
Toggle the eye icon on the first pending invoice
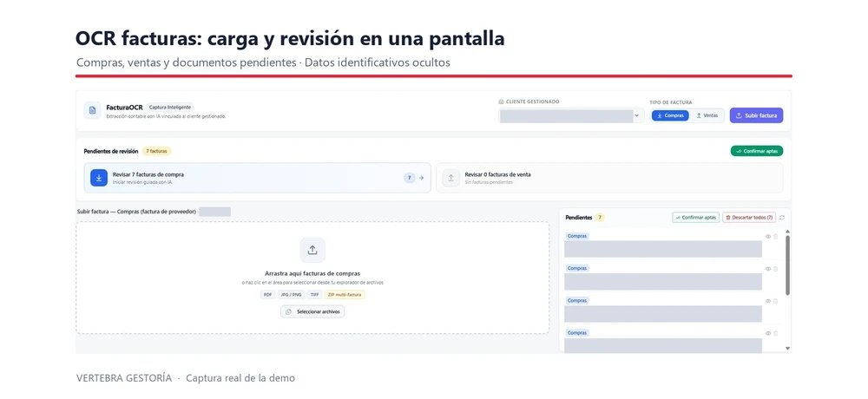768,236
